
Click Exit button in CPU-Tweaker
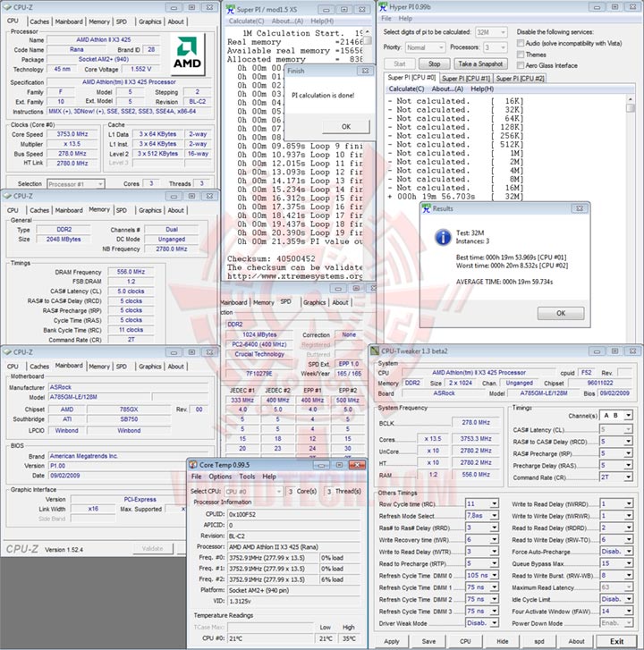click(x=616, y=641)
